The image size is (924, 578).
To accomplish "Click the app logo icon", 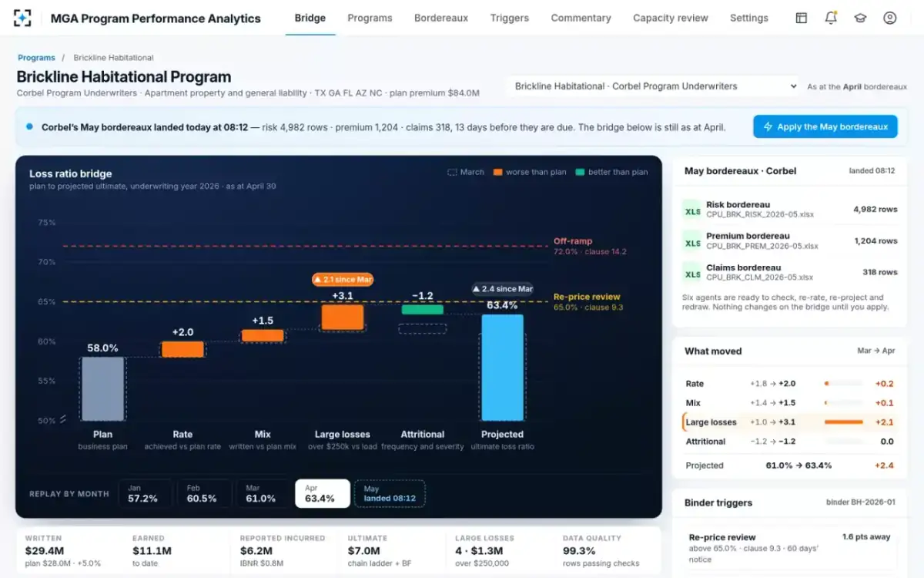I will pyautogui.click(x=22, y=18).
